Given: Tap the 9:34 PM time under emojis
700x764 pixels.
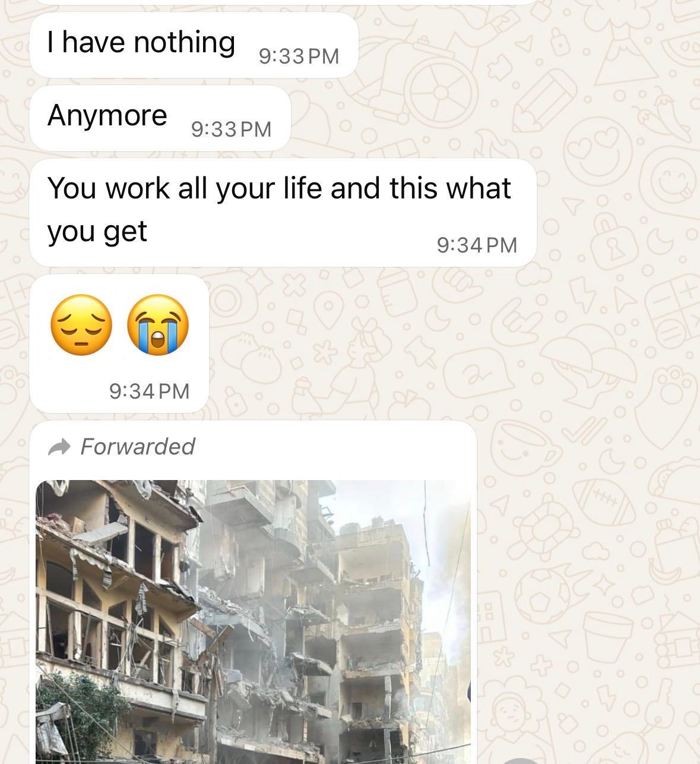Looking at the screenshot, I should (x=149, y=391).
